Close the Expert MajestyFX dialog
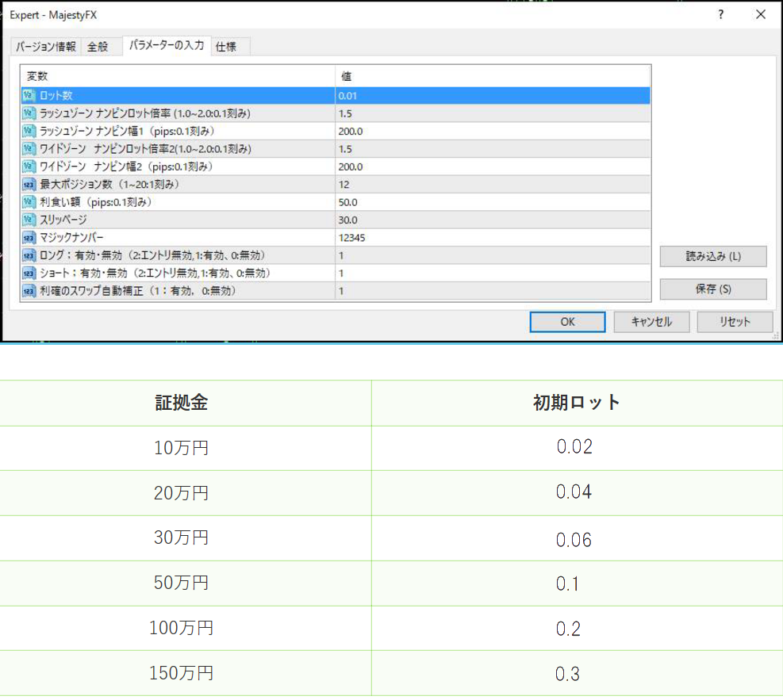This screenshot has height=700, width=783. click(761, 14)
